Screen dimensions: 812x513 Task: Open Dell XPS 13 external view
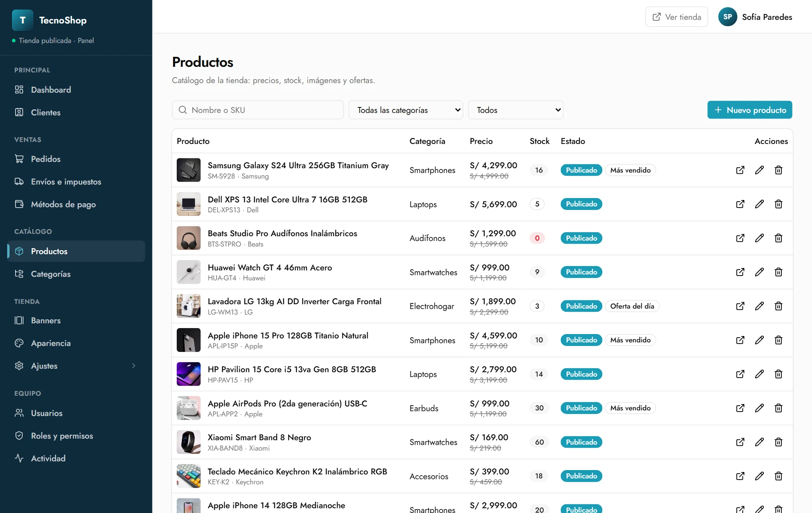tap(740, 204)
